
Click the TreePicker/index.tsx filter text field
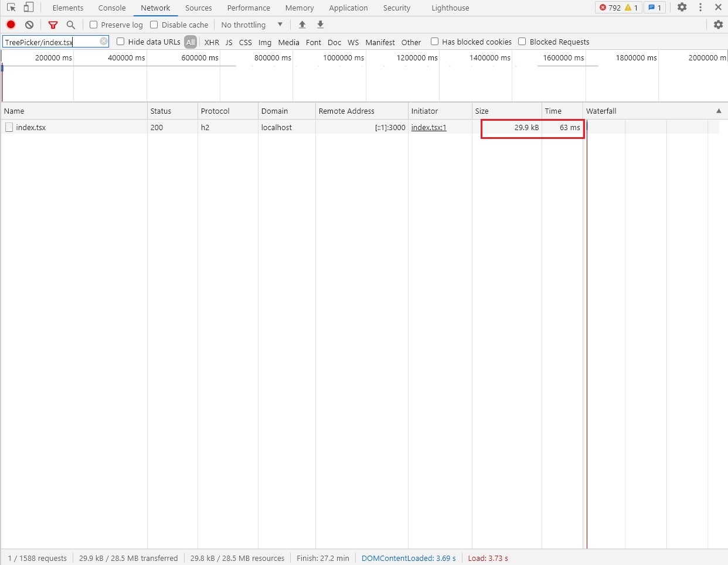click(50, 42)
